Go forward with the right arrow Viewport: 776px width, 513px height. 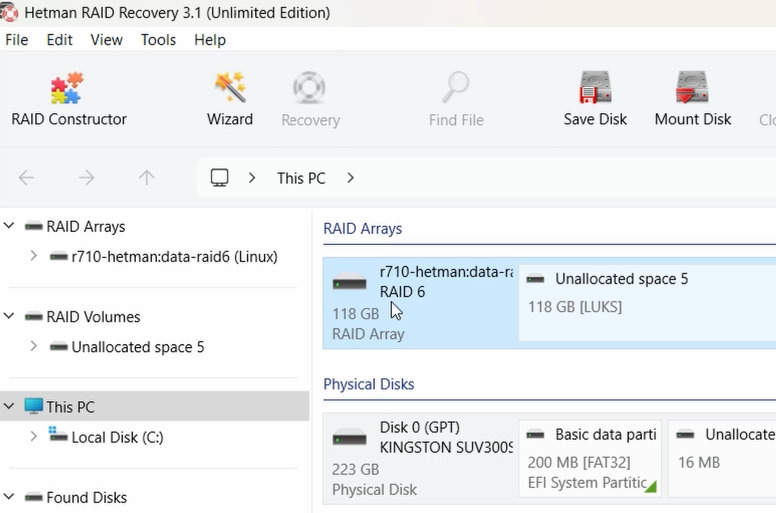[86, 178]
